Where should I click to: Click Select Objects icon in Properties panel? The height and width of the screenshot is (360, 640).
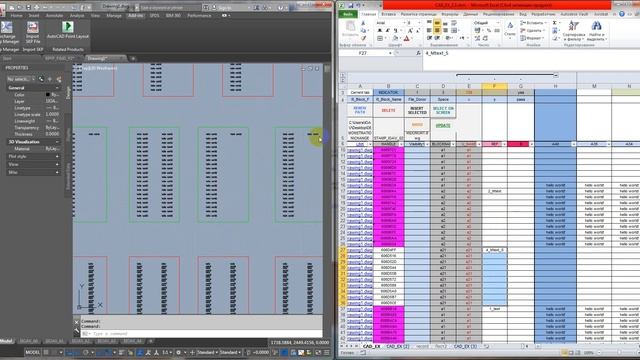point(50,79)
